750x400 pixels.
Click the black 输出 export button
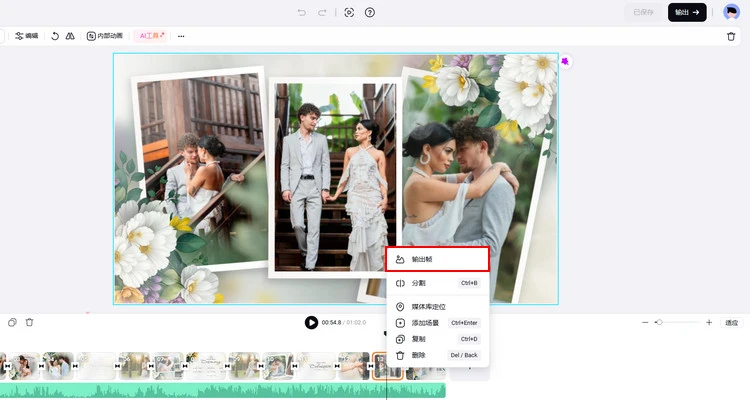pos(687,12)
